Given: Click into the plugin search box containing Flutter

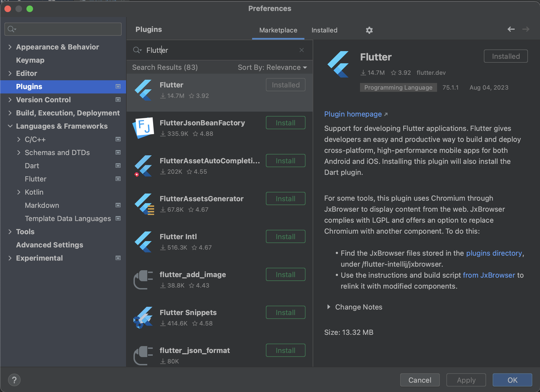Looking at the screenshot, I should click(220, 50).
